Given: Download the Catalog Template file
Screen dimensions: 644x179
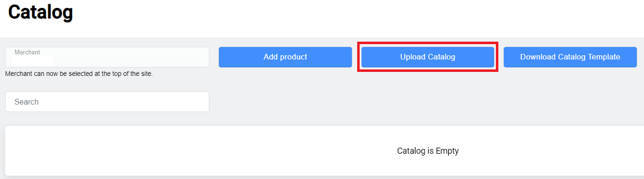Looking at the screenshot, I should (570, 57).
